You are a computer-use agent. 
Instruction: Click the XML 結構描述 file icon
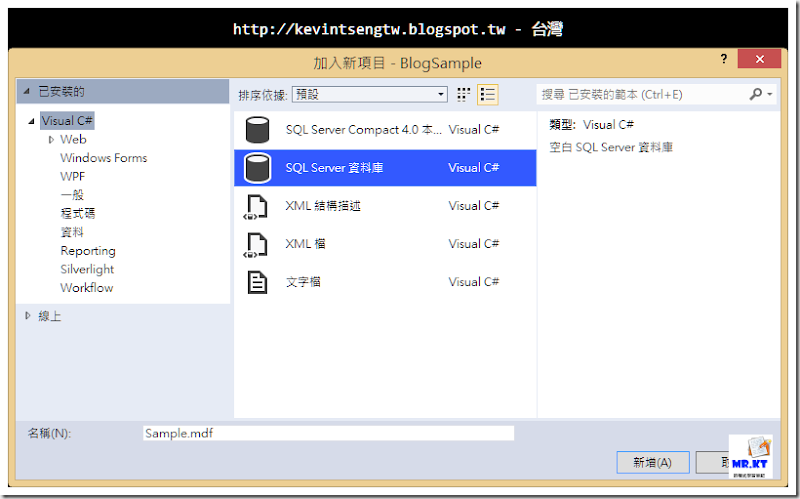click(x=256, y=207)
